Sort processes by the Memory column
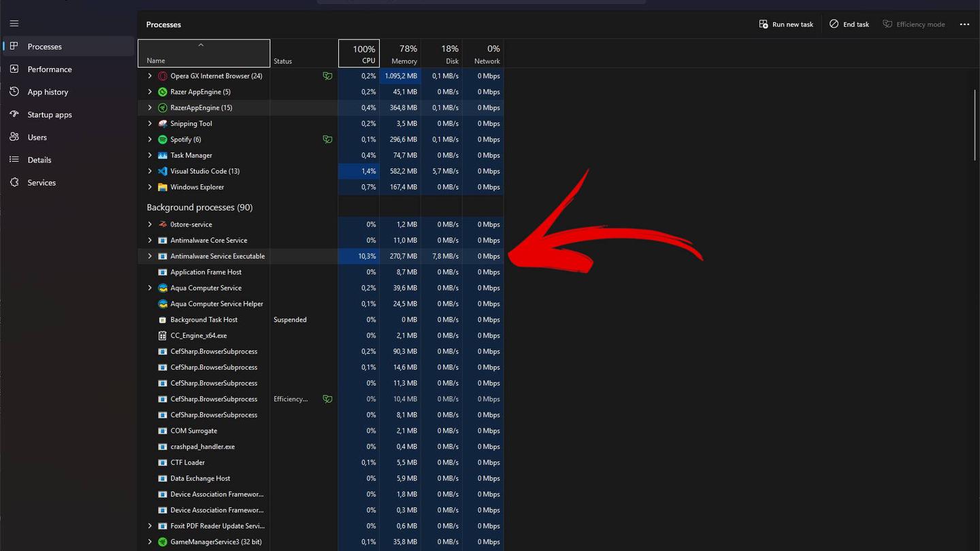980x551 pixels. pos(400,54)
